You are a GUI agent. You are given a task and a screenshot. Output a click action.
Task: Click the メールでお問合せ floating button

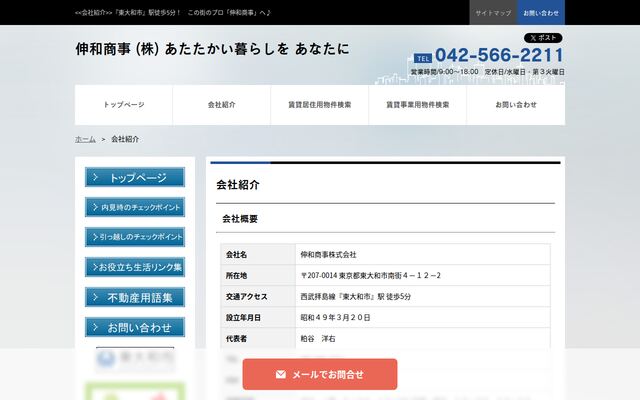point(320,374)
